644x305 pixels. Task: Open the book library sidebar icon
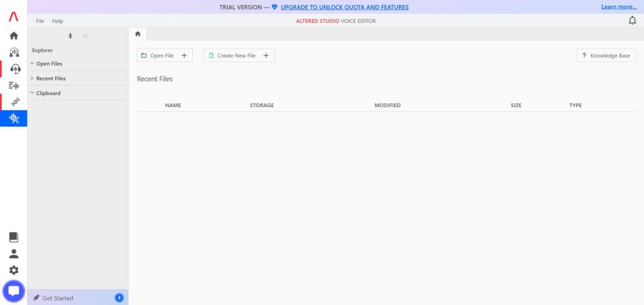tap(14, 237)
